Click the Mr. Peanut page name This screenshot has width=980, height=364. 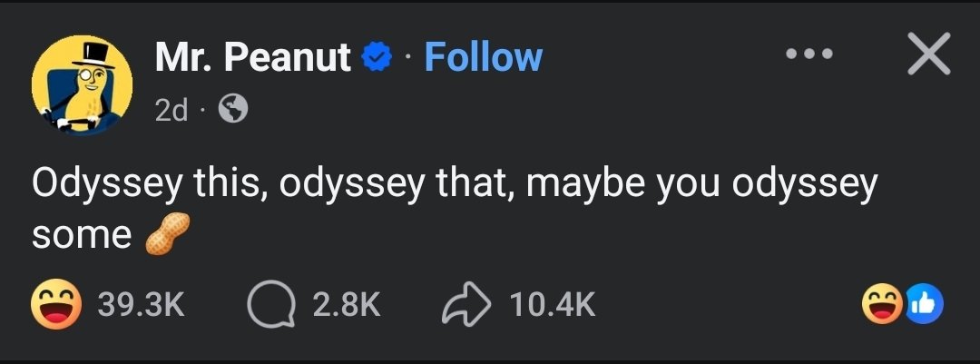[x=252, y=57]
